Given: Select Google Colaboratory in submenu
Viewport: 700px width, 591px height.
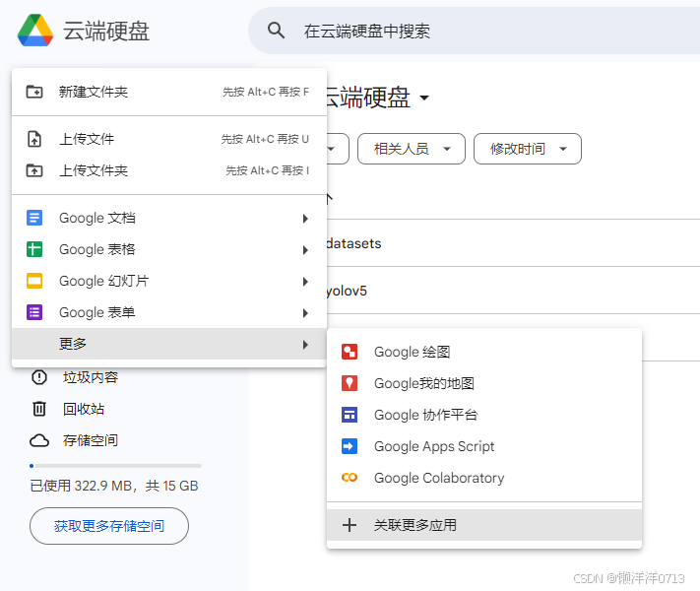Looking at the screenshot, I should [x=484, y=478].
